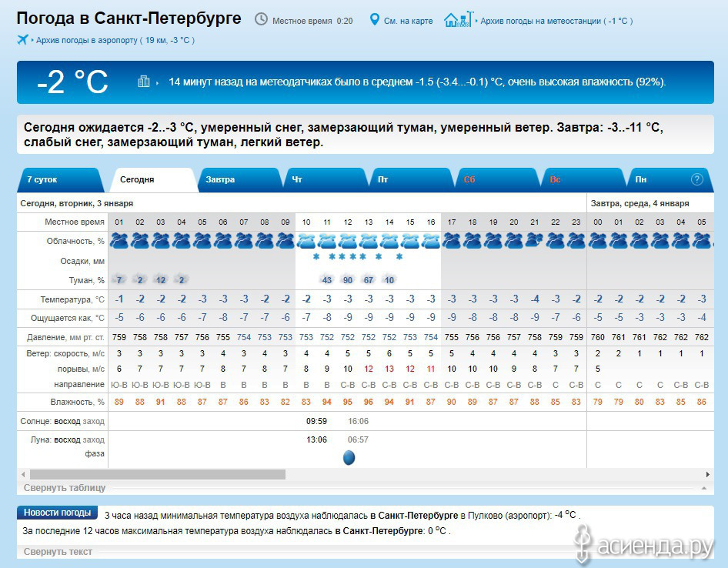The image size is (728, 568).
Task: Open the Сб forecast tab
Action: coord(497,180)
